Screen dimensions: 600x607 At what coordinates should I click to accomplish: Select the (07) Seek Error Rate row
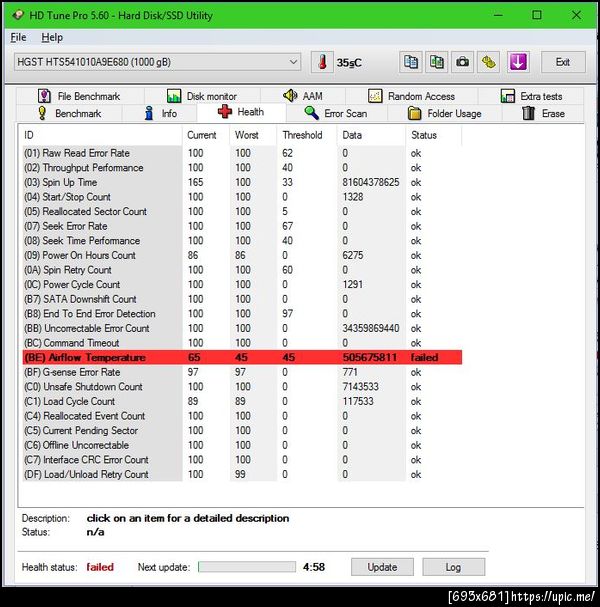[242, 226]
